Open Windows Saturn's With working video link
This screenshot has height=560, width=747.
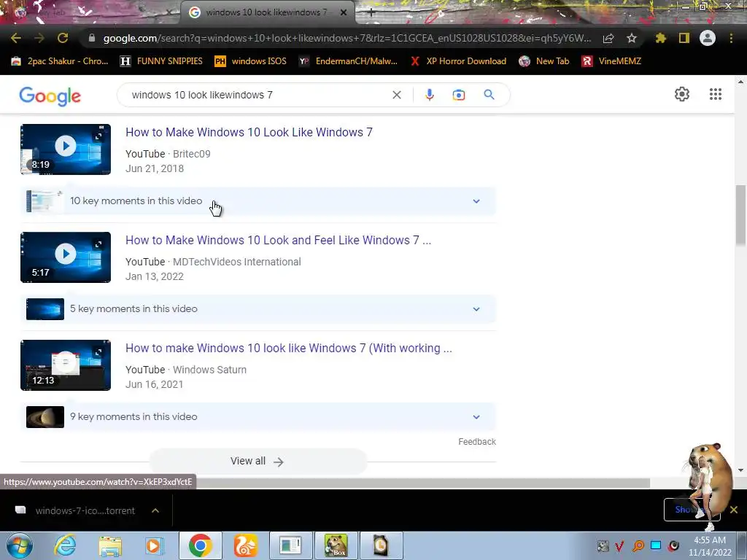289,348
